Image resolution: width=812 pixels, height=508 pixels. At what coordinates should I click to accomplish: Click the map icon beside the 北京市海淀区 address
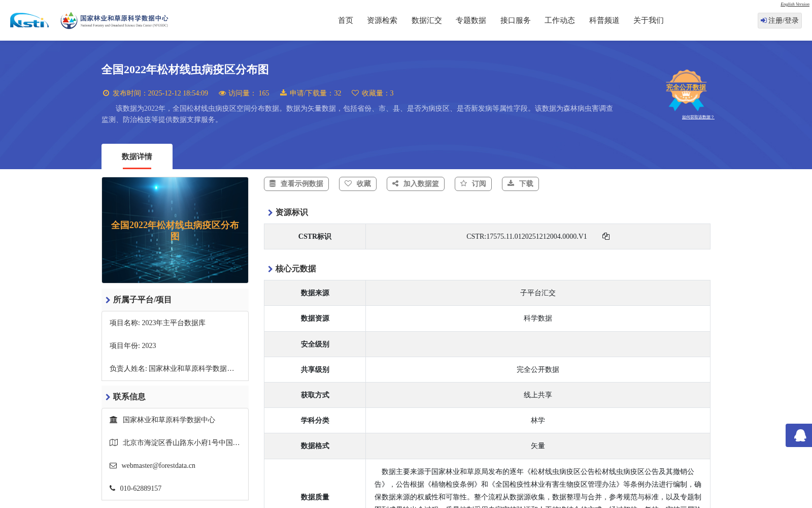click(x=114, y=442)
